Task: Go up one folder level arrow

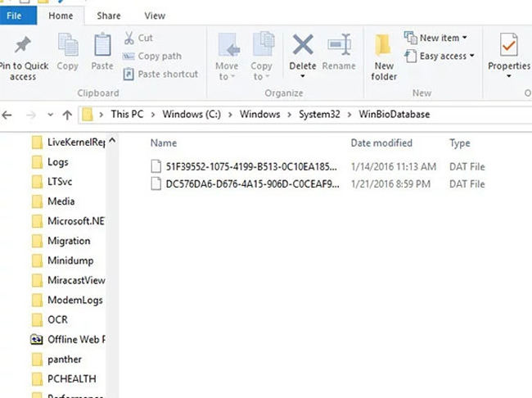Action: coord(67,115)
